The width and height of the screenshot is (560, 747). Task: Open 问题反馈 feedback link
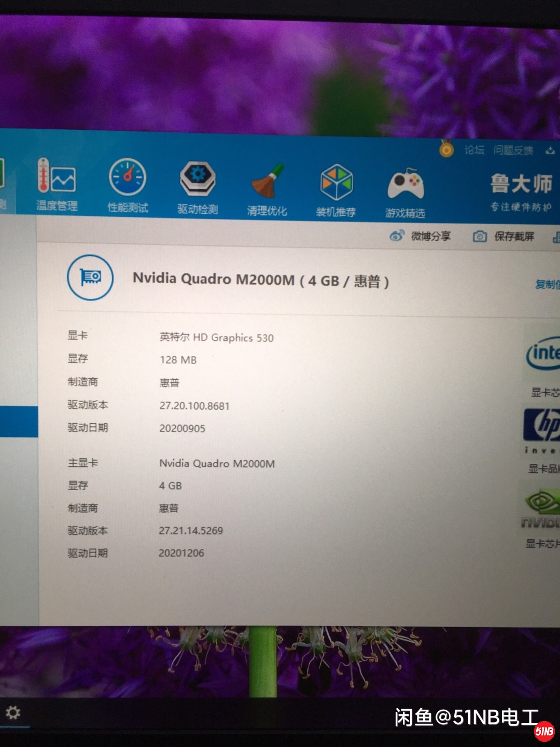[x=513, y=150]
